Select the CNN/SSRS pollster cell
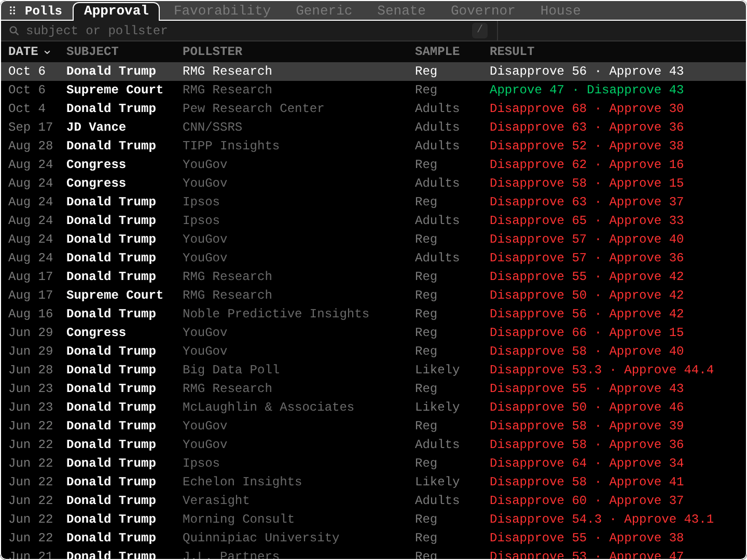 coord(212,127)
